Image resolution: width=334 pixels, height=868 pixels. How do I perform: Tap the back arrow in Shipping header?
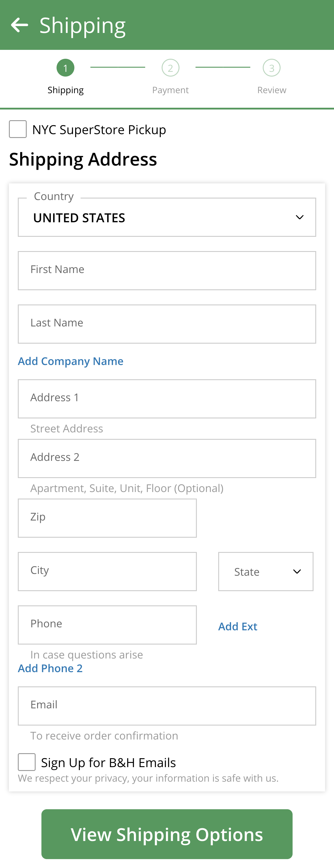(19, 25)
